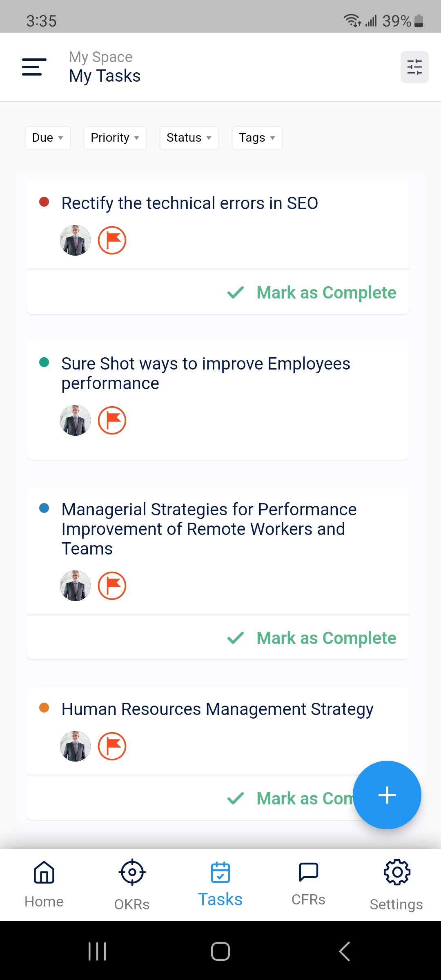
Task: Tap the priority flag on Rectify SEO task
Action: pos(112,241)
